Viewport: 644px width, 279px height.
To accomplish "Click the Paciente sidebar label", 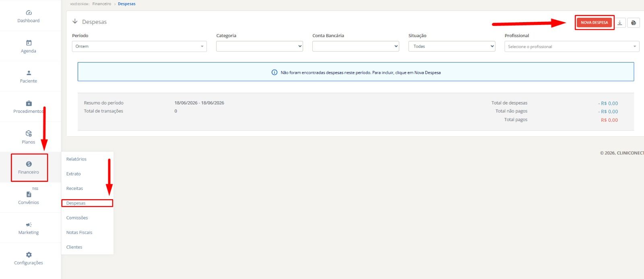I will pyautogui.click(x=29, y=81).
